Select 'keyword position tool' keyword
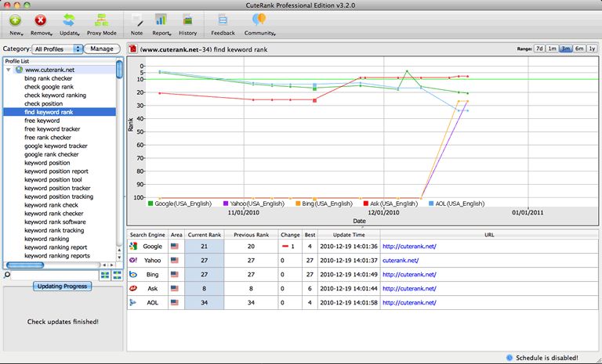The image size is (602, 364). [53, 179]
